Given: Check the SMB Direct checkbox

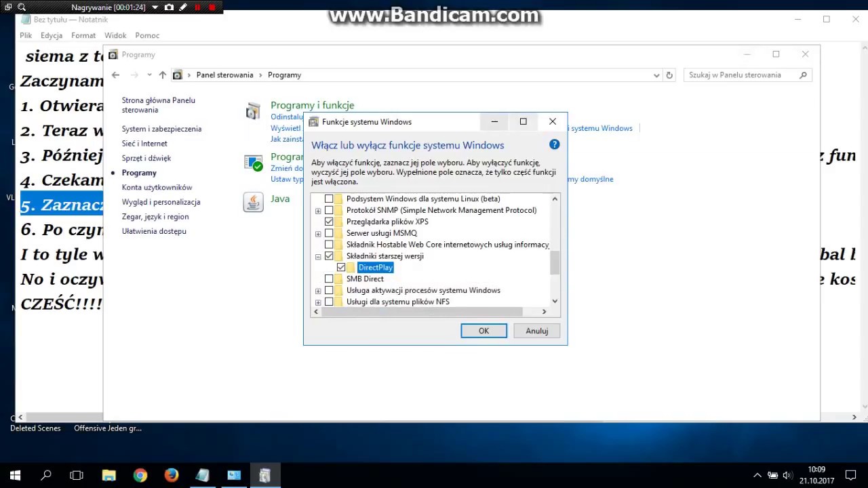Looking at the screenshot, I should (329, 279).
